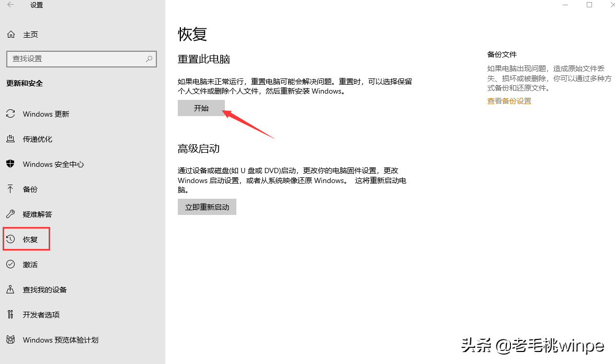Click the 高级启动 heading
Image resolution: width=615 pixels, height=364 pixels.
[x=199, y=149]
